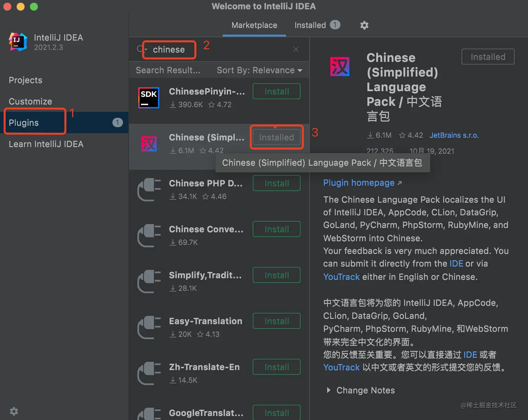Install the Easy-Translation plugin
The image size is (528, 420).
tap(277, 321)
